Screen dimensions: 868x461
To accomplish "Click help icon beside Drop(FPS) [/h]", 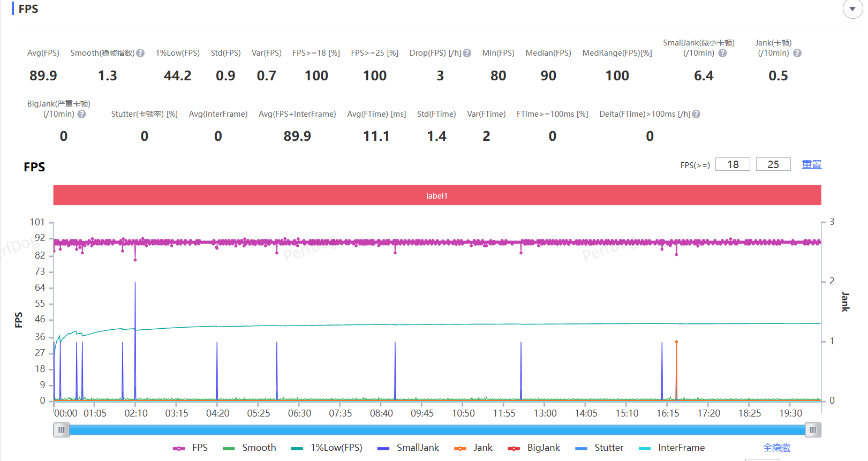I will [467, 53].
